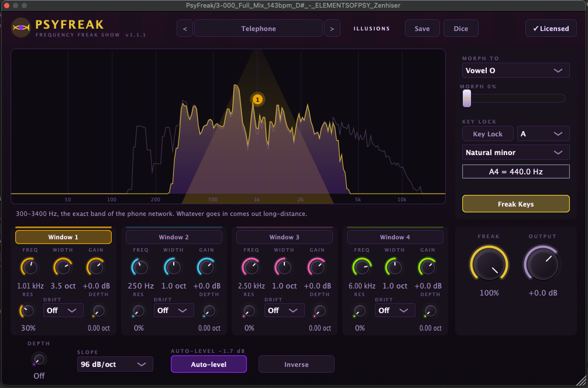The width and height of the screenshot is (588, 388).
Task: Click the Window 4 DEPTH knob
Action: (430, 311)
